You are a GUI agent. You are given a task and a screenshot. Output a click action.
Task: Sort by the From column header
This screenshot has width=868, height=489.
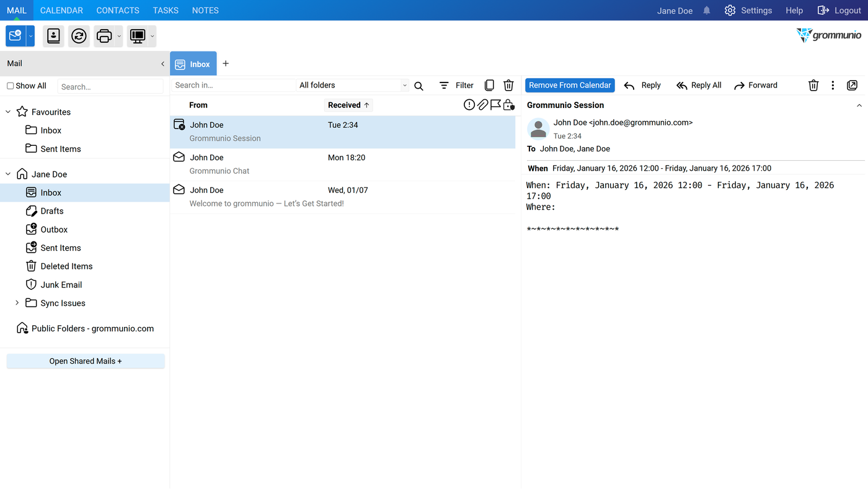click(198, 105)
